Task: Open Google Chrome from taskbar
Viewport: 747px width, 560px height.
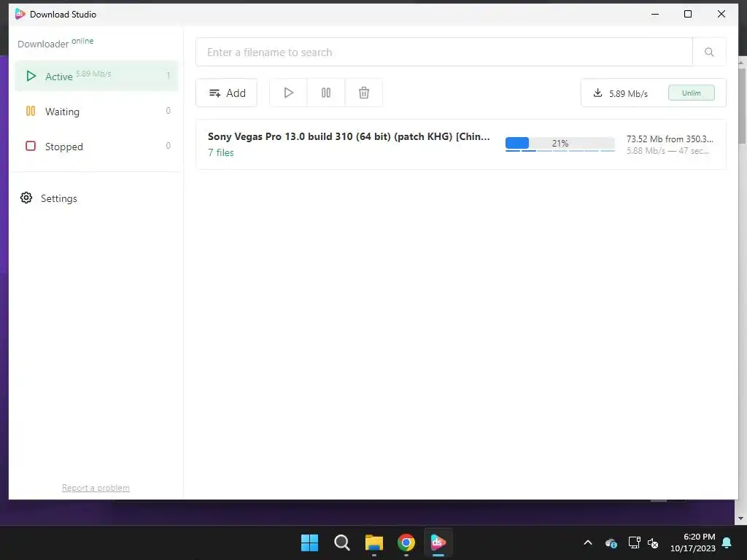Action: 406,542
